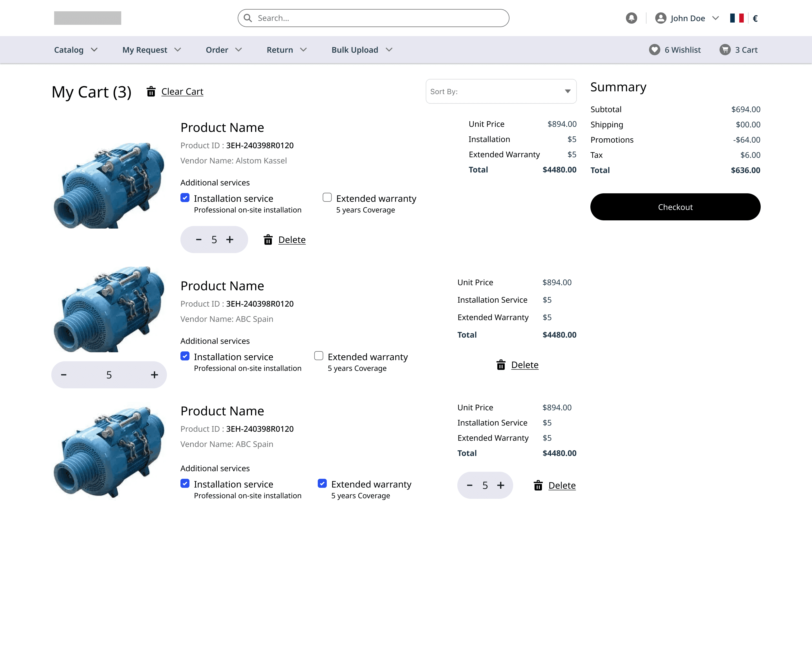Click trash icon for the Alstom Kassel product
Viewport: 812px width, 669px height.
click(x=268, y=240)
